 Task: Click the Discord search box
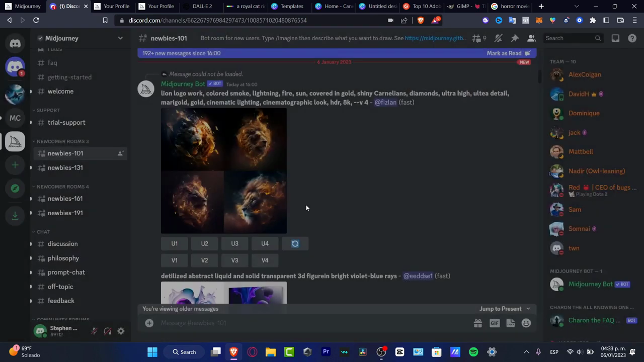tap(574, 38)
